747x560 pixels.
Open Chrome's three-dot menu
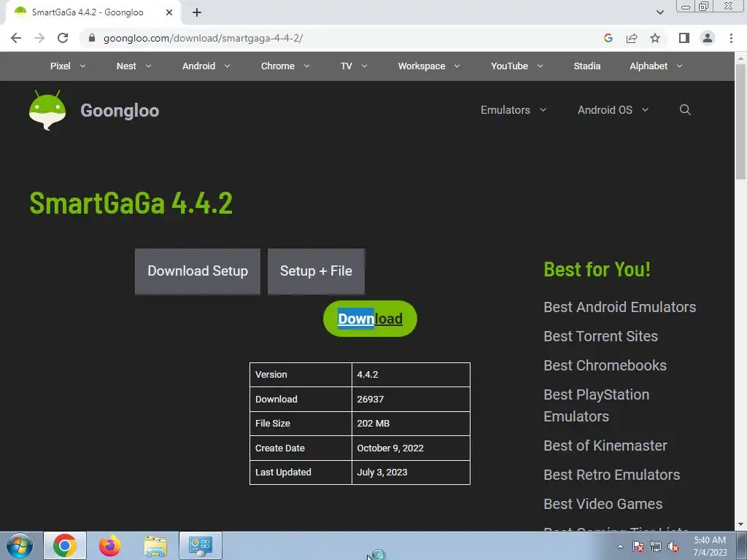pos(731,38)
